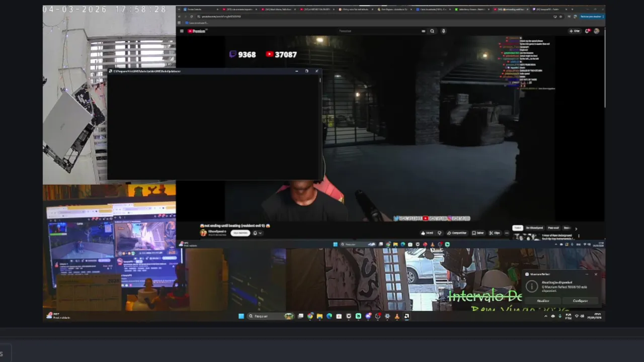Click the YouTube Premium logo
644x362 pixels.
click(197, 31)
